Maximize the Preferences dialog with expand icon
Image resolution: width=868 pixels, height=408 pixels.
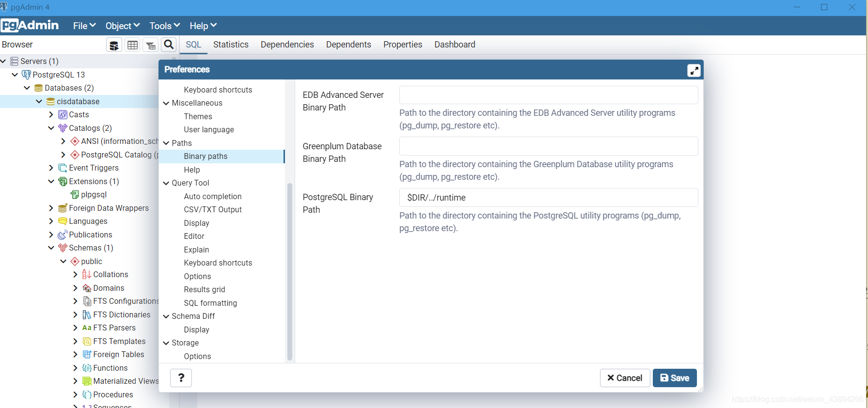pyautogui.click(x=694, y=70)
